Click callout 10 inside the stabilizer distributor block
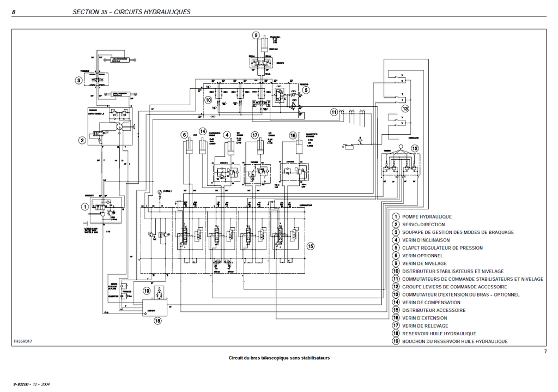This screenshot has height=392, width=558. coord(209,100)
